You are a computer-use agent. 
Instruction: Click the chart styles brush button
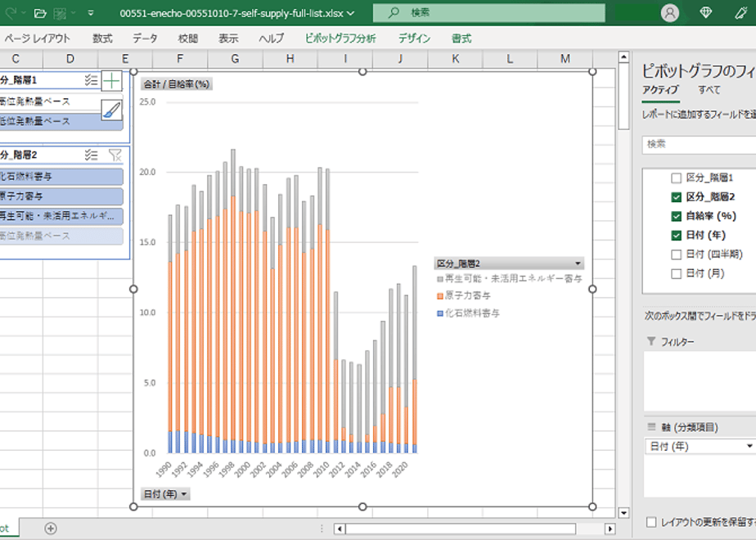coord(111,110)
